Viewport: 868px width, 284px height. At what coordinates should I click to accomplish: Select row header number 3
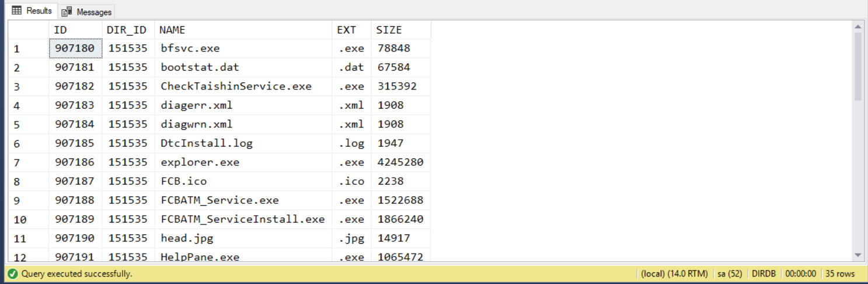(x=28, y=86)
